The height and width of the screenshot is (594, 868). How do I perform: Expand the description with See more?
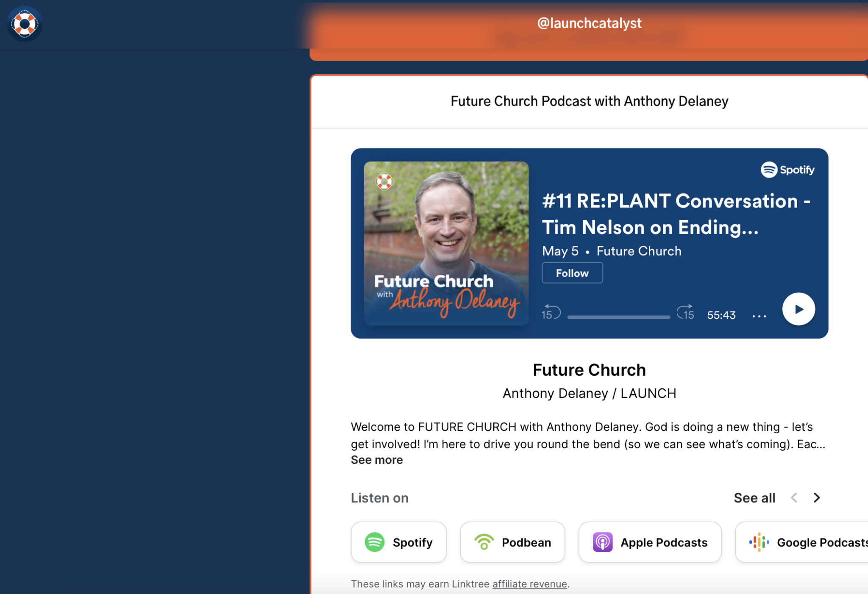point(376,460)
